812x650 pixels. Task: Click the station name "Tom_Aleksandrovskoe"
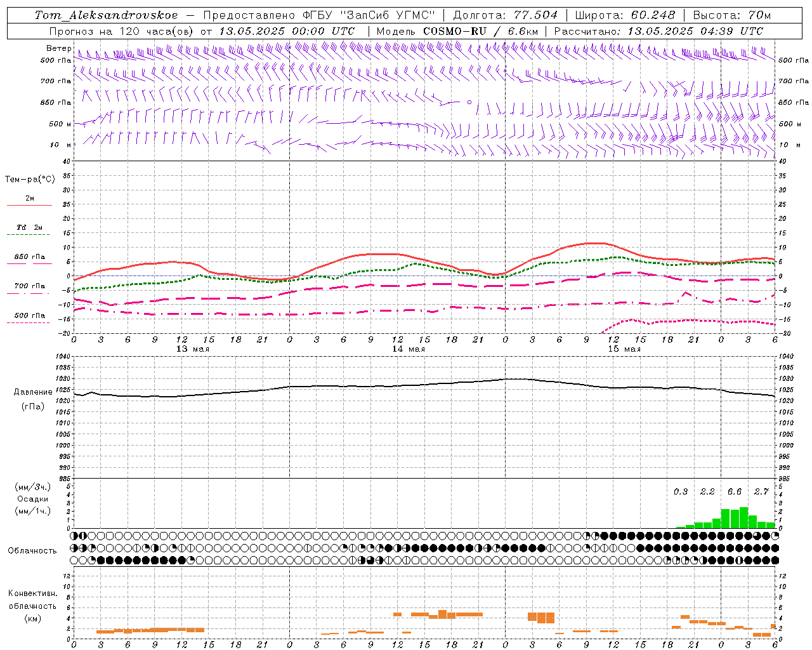107,15
